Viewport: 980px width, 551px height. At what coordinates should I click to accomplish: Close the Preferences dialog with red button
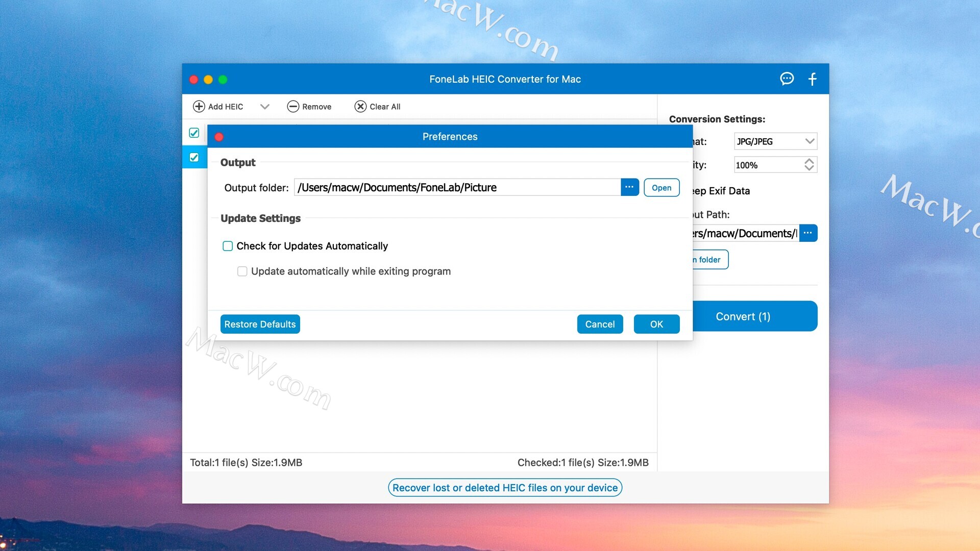click(x=219, y=137)
